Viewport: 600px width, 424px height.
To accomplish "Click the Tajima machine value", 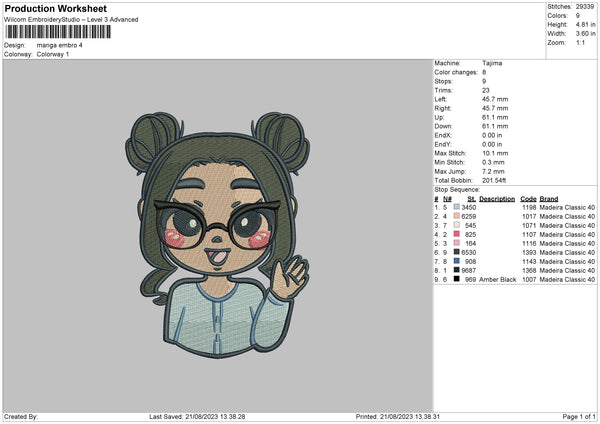I will [x=493, y=63].
